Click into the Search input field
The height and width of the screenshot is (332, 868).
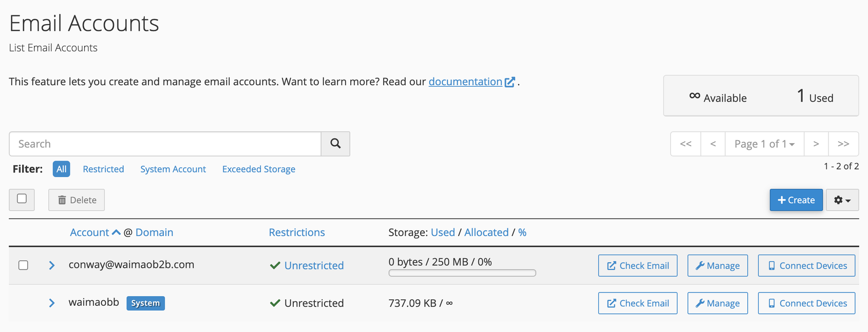pos(165,144)
